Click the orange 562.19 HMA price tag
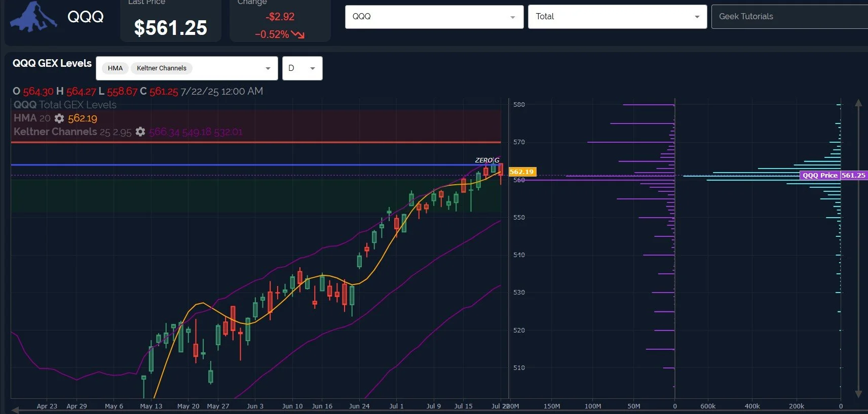This screenshot has height=414, width=868. (522, 172)
